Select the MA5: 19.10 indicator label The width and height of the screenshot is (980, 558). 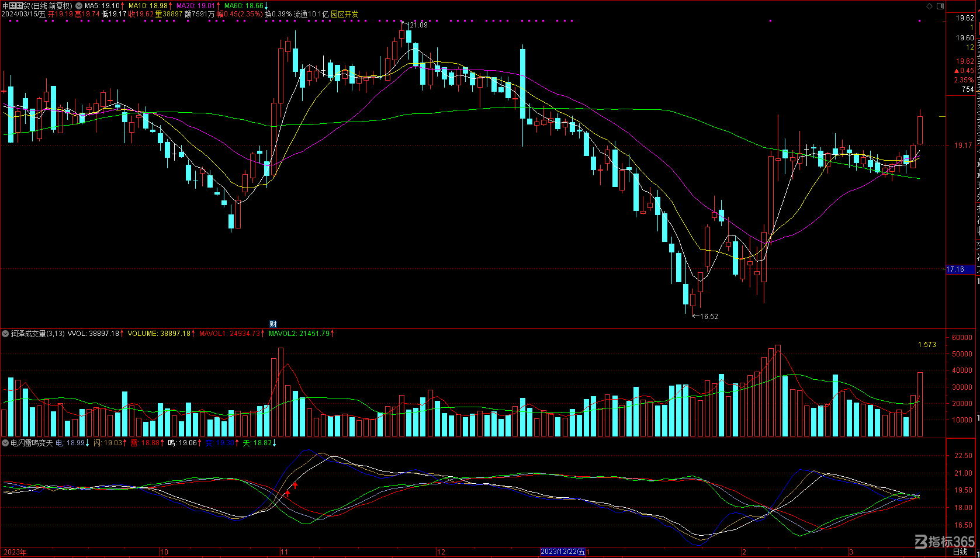103,6
